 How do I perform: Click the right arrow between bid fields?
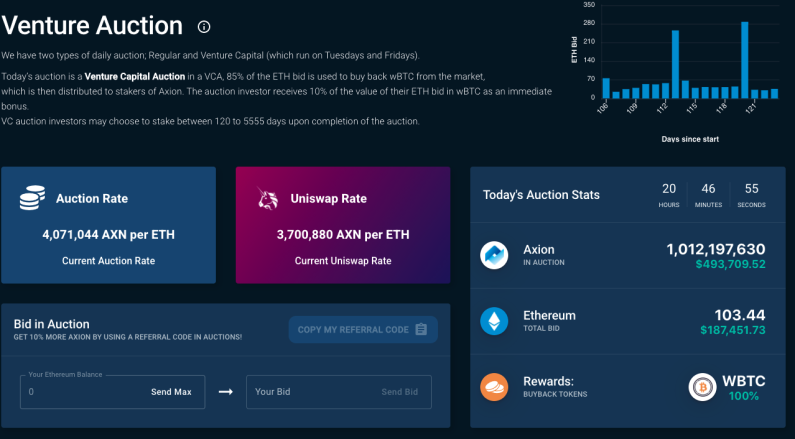pos(226,391)
